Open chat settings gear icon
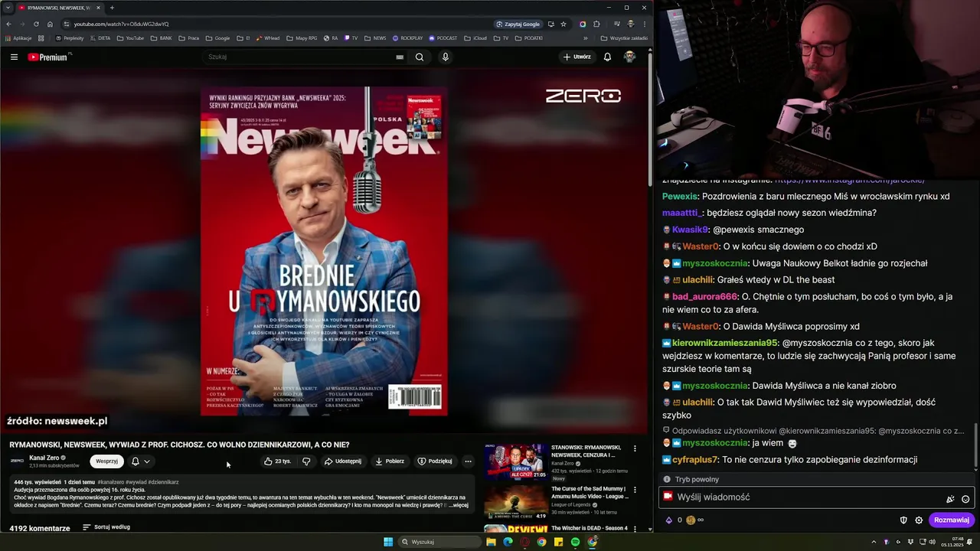The image size is (980, 551). pyautogui.click(x=919, y=520)
